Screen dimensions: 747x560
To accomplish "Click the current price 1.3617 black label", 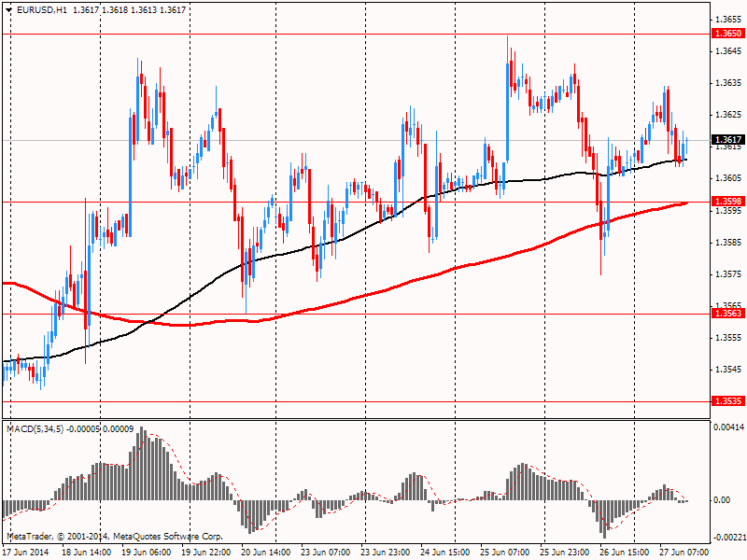I will coord(727,139).
